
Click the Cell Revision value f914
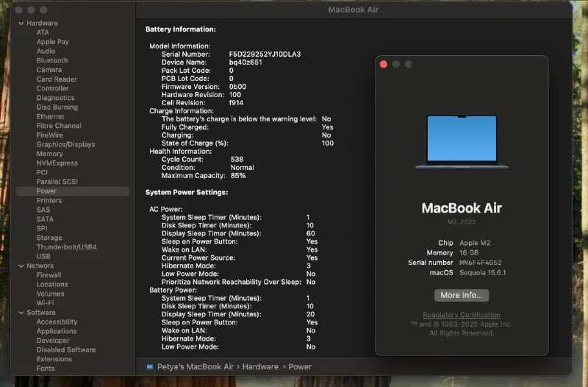pos(236,102)
